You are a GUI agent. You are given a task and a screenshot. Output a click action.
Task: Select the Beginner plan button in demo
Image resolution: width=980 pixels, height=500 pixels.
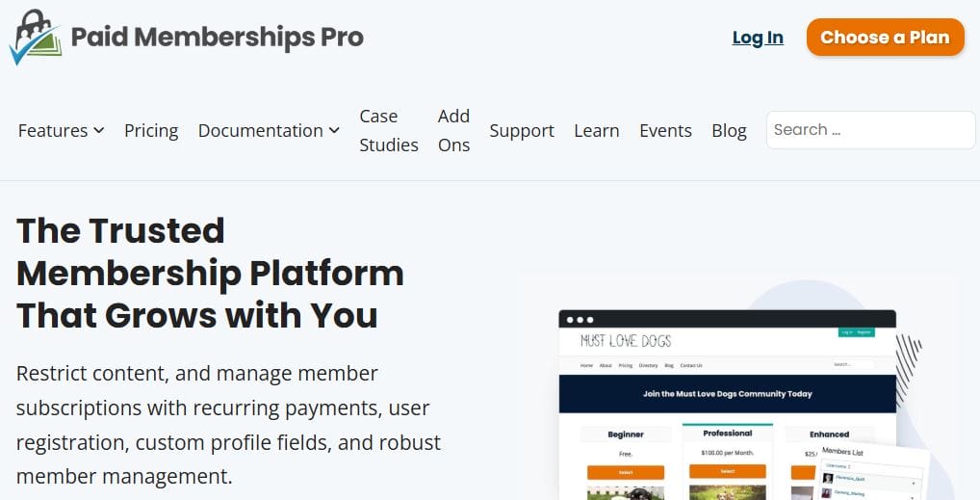click(626, 472)
